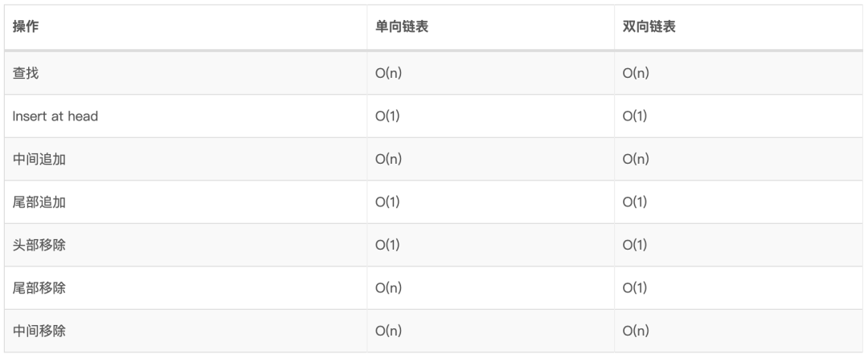This screenshot has height=358, width=868.
Task: Click the Insert at head row label
Action: click(x=55, y=116)
